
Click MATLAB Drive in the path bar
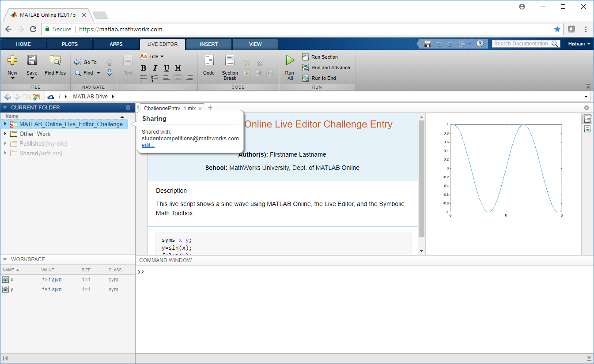(90, 97)
